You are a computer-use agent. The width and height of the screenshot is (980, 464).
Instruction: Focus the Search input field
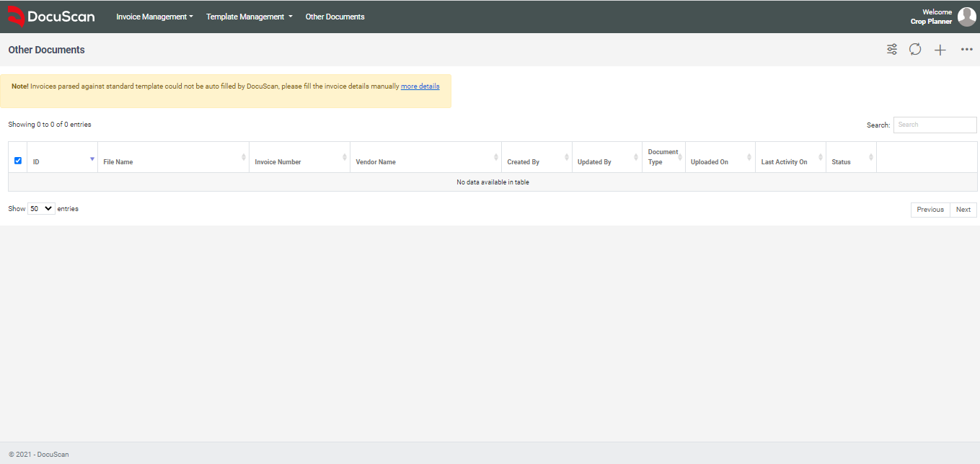[935, 125]
